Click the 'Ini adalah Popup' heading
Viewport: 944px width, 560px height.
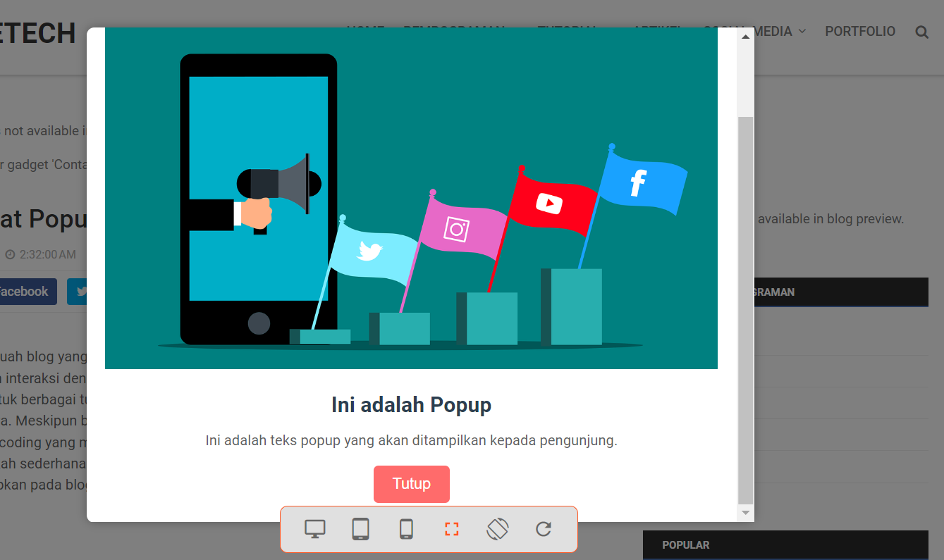[411, 405]
